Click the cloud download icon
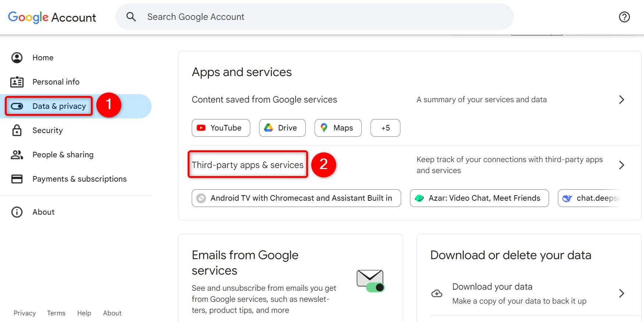 pyautogui.click(x=437, y=293)
